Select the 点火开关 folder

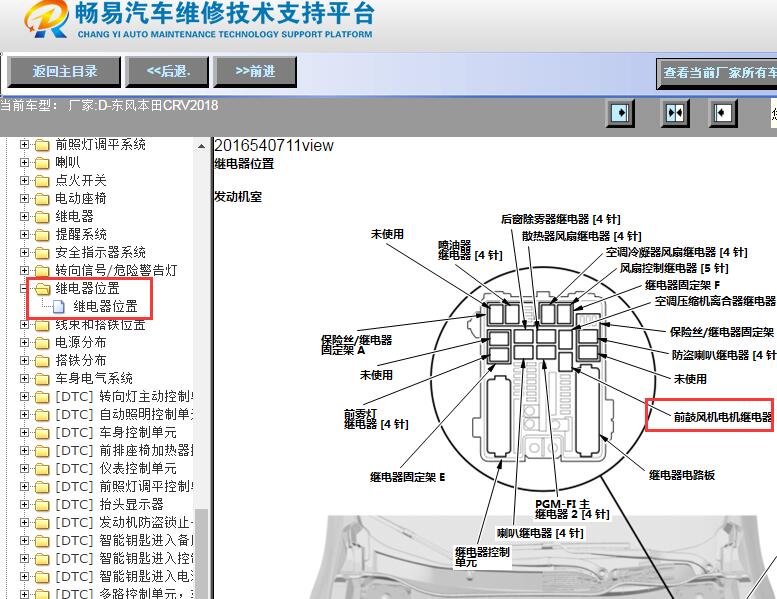tap(81, 180)
